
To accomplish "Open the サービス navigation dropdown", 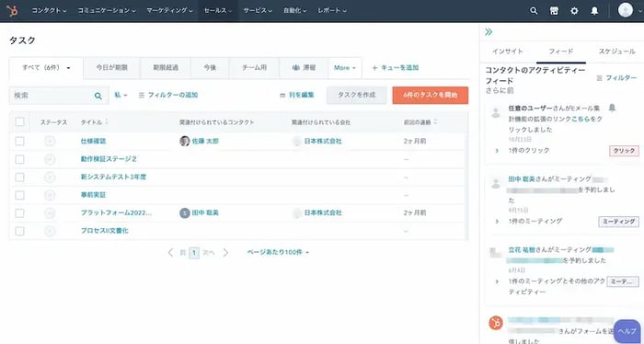I will 258,11.
